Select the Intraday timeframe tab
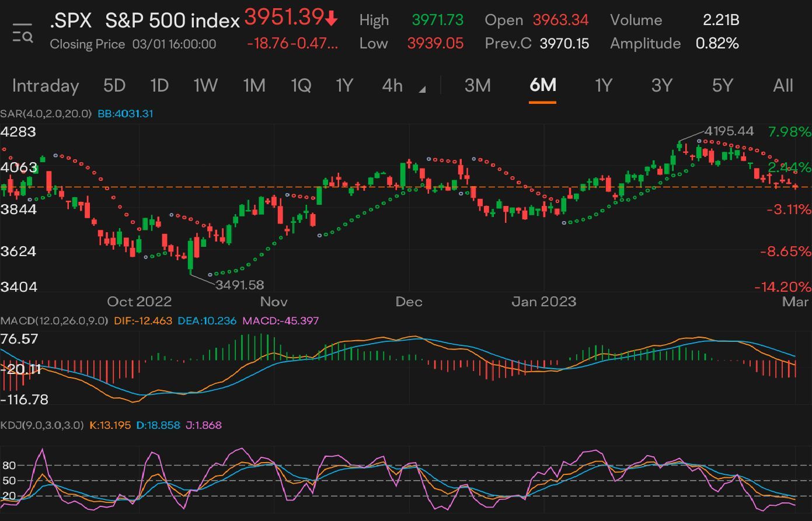 coord(46,86)
